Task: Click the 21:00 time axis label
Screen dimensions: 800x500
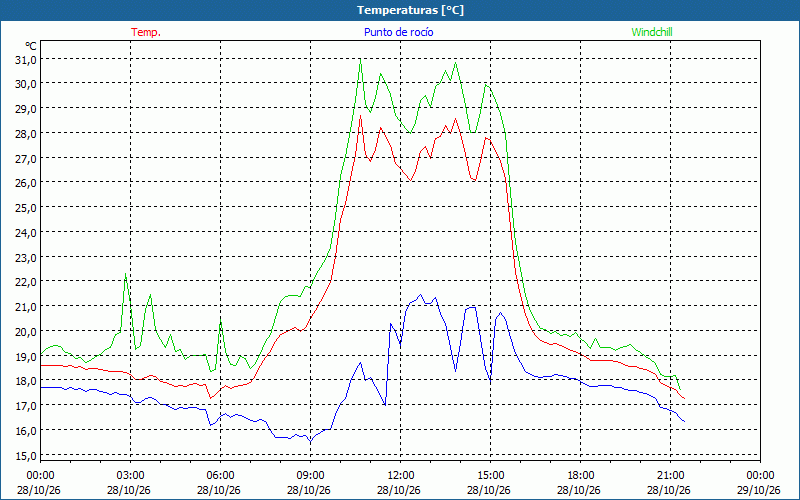Action: click(x=670, y=476)
